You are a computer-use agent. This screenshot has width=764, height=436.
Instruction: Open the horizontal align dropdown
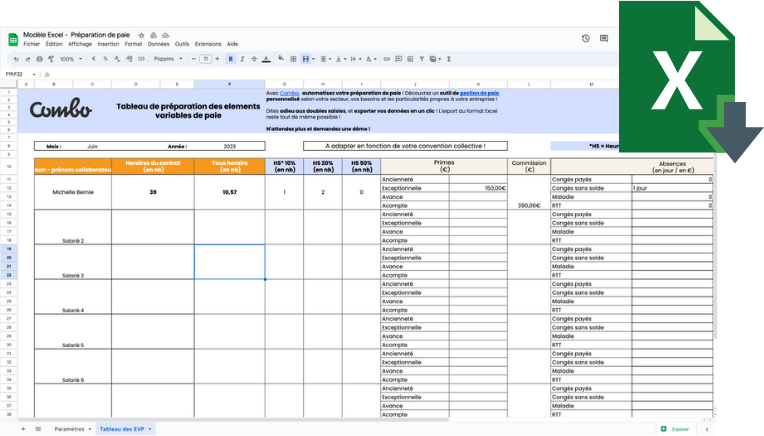tap(325, 59)
